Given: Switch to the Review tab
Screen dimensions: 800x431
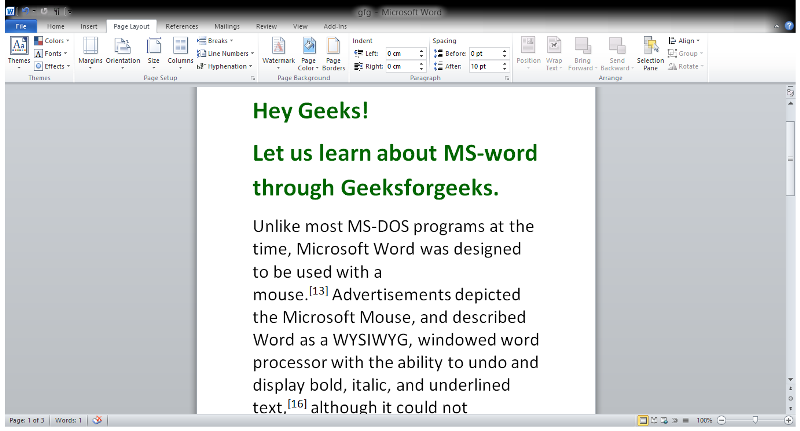Looking at the screenshot, I should (266, 27).
